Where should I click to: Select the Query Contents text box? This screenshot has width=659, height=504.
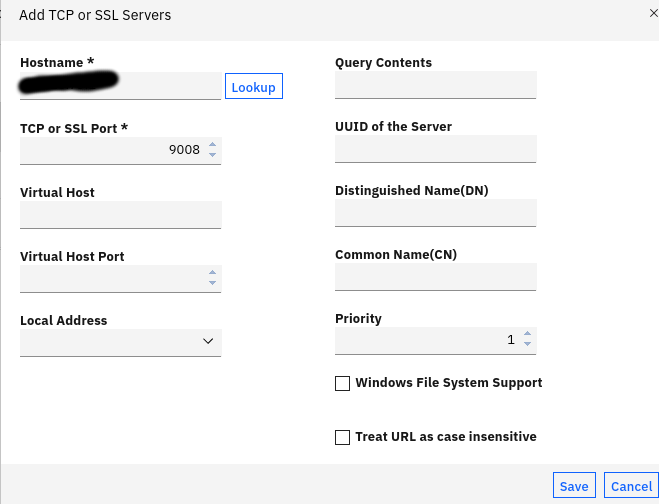(x=435, y=85)
